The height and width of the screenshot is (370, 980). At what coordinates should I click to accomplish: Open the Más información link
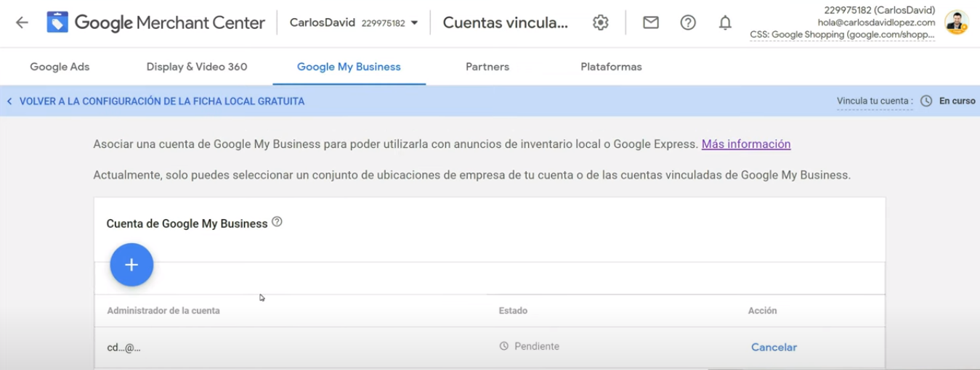point(746,144)
